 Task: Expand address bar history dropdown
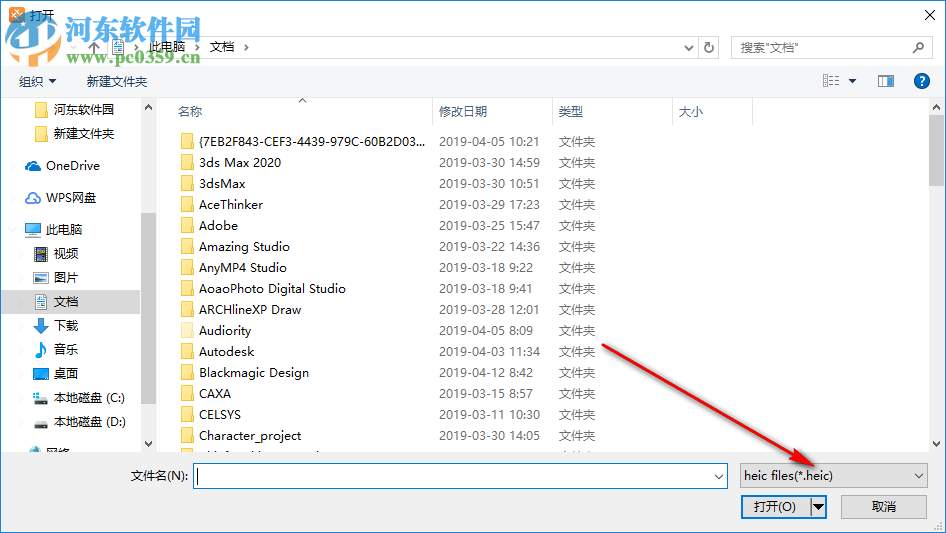(688, 48)
